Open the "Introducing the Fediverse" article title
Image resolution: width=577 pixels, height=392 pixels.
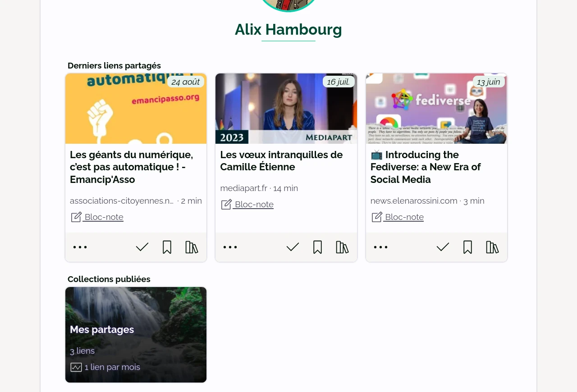[426, 167]
